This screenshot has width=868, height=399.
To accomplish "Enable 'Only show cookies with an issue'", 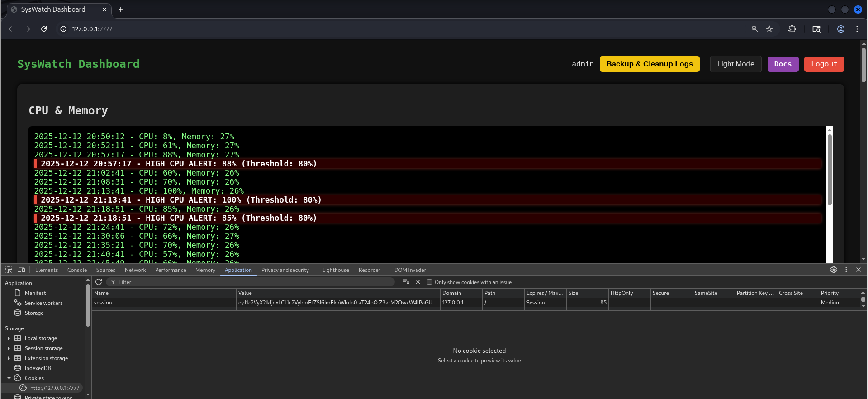I will point(429,282).
